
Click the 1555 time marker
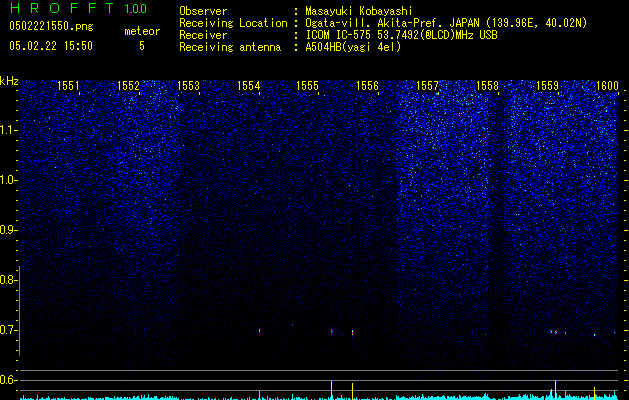point(308,86)
